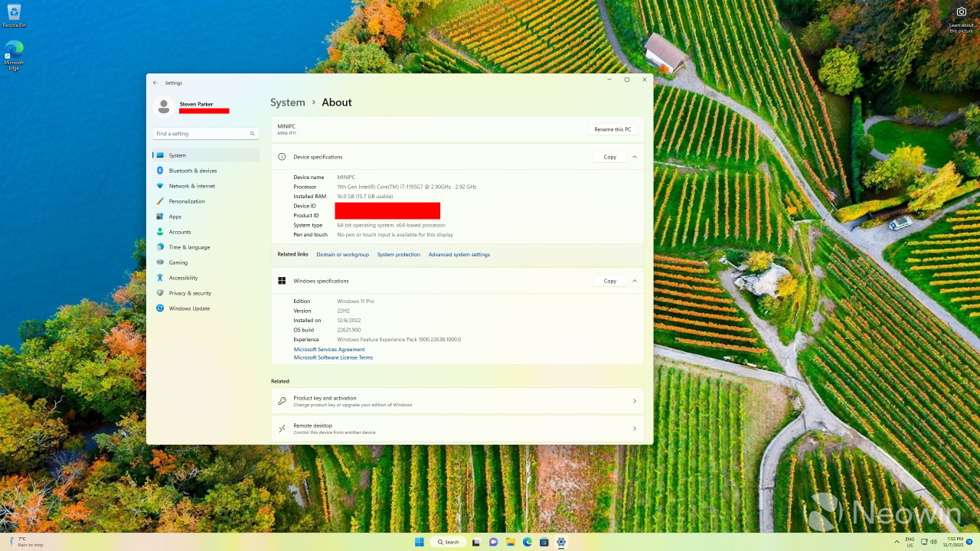980x551 pixels.
Task: Launch the Chat app from the taskbar
Action: 493,542
